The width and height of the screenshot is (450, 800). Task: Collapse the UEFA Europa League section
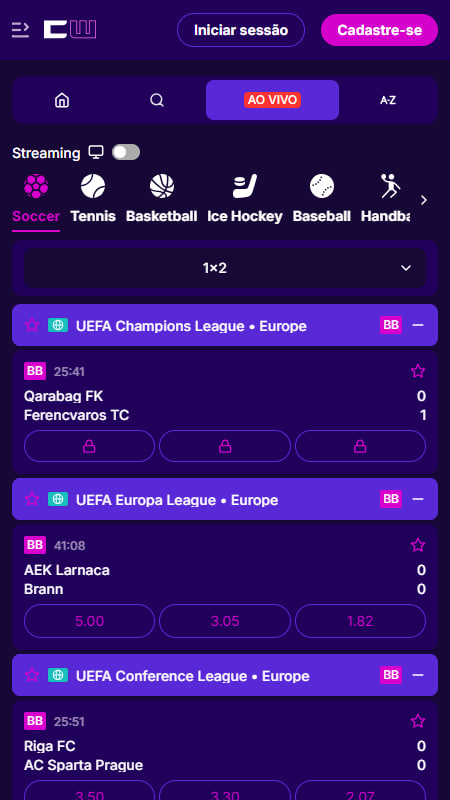(x=418, y=499)
